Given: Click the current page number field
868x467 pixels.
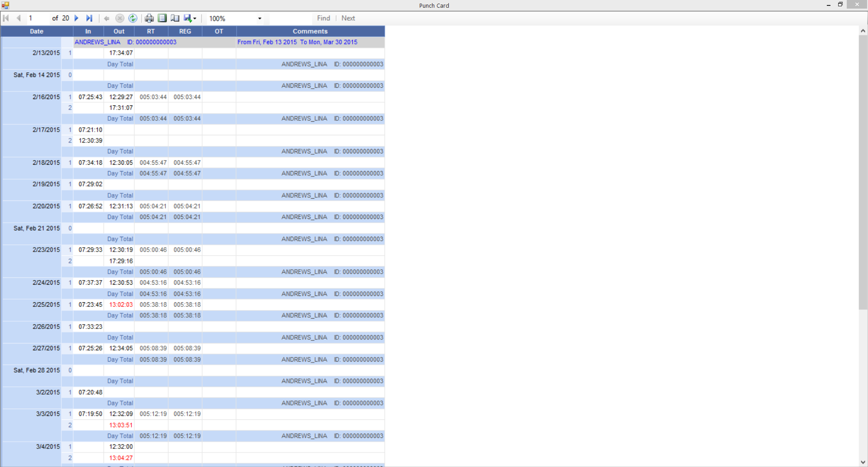Looking at the screenshot, I should point(37,18).
